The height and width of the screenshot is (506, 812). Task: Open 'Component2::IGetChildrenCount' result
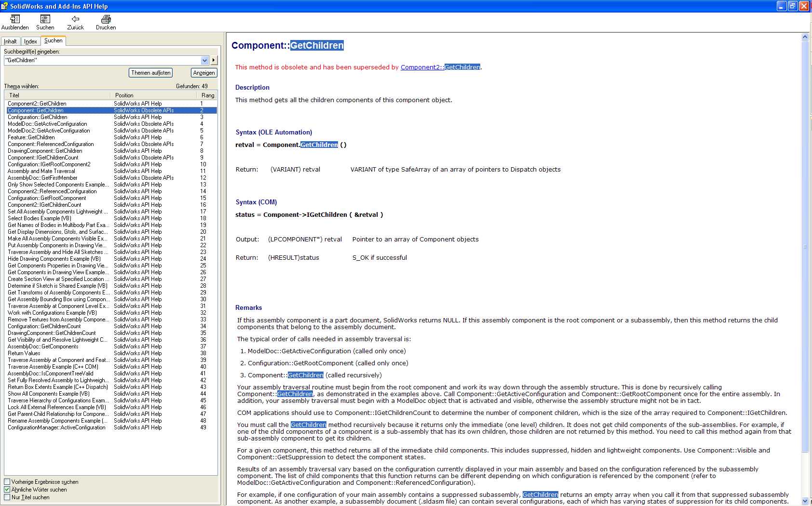pyautogui.click(x=111, y=205)
